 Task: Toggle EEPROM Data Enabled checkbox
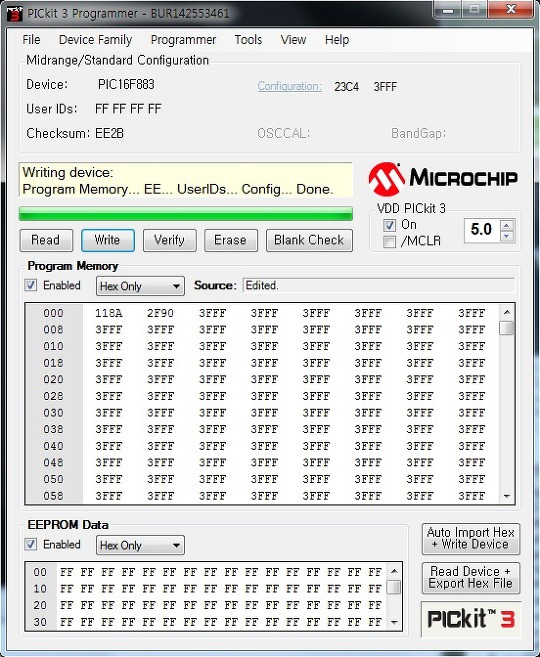coord(30,544)
